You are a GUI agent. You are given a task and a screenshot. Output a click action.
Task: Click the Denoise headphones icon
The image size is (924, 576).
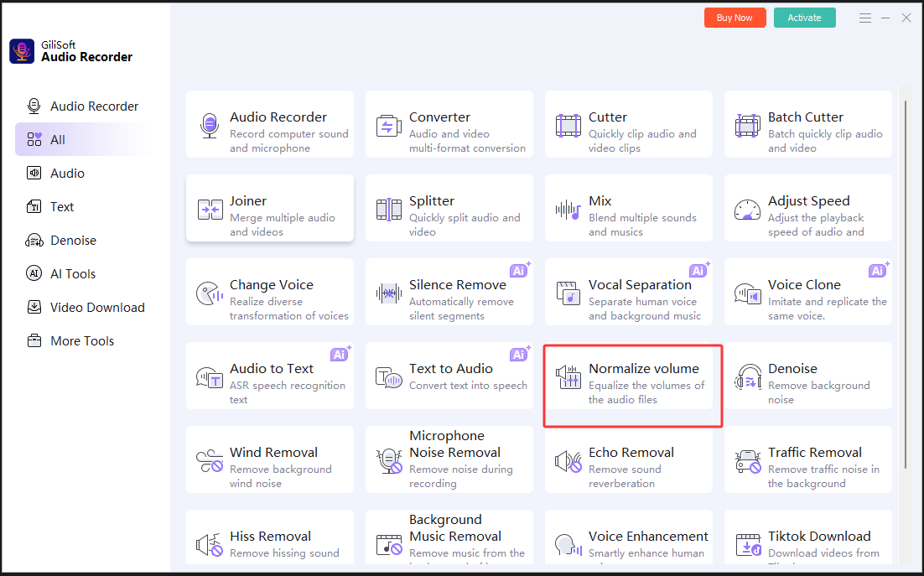[x=747, y=377]
